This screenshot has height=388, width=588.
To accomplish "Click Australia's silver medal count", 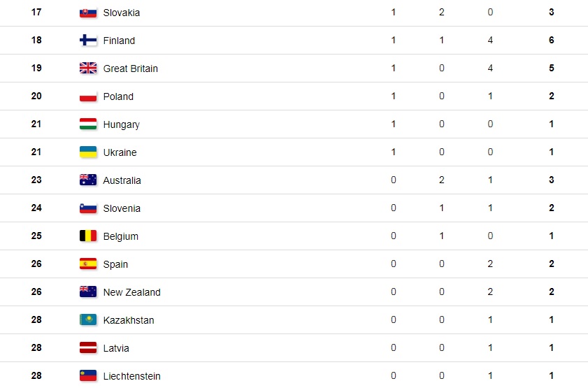I will [x=442, y=180].
